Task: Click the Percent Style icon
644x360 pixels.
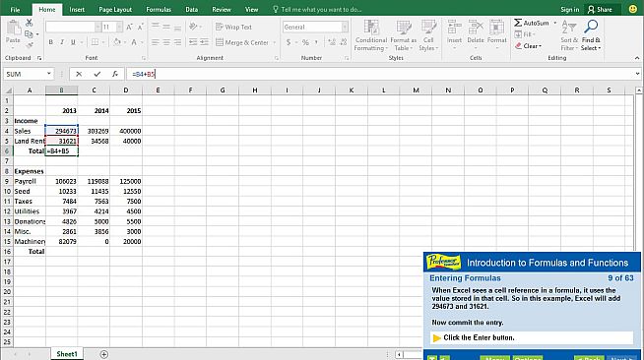Action: coord(305,42)
